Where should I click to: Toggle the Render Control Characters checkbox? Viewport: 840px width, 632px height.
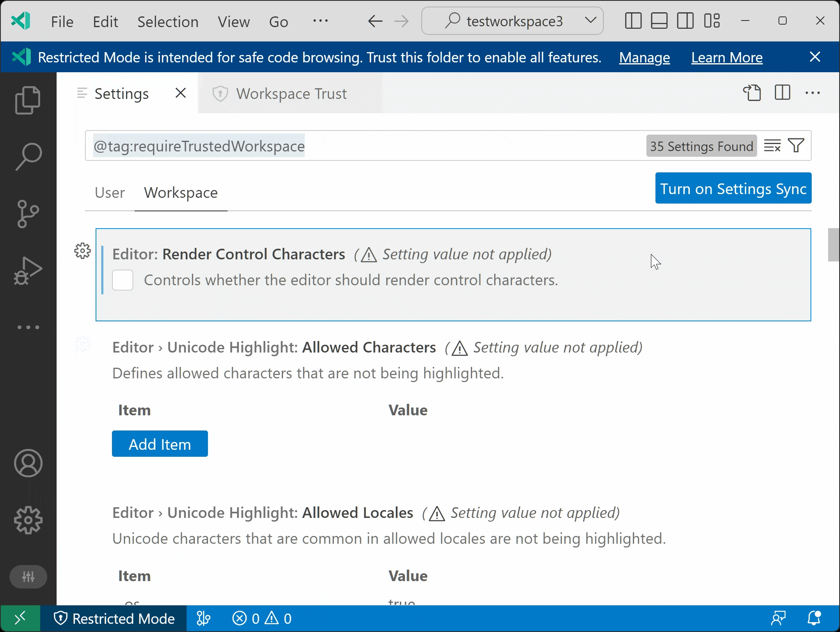(123, 279)
